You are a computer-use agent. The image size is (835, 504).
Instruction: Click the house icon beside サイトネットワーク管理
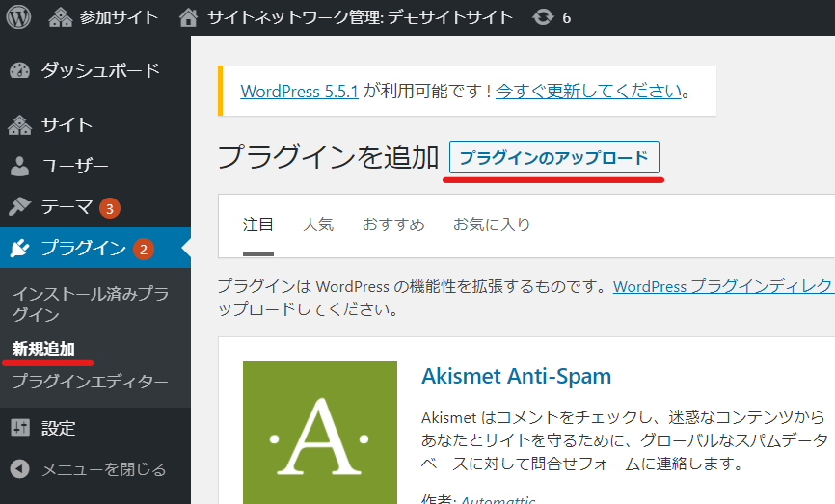(x=188, y=17)
